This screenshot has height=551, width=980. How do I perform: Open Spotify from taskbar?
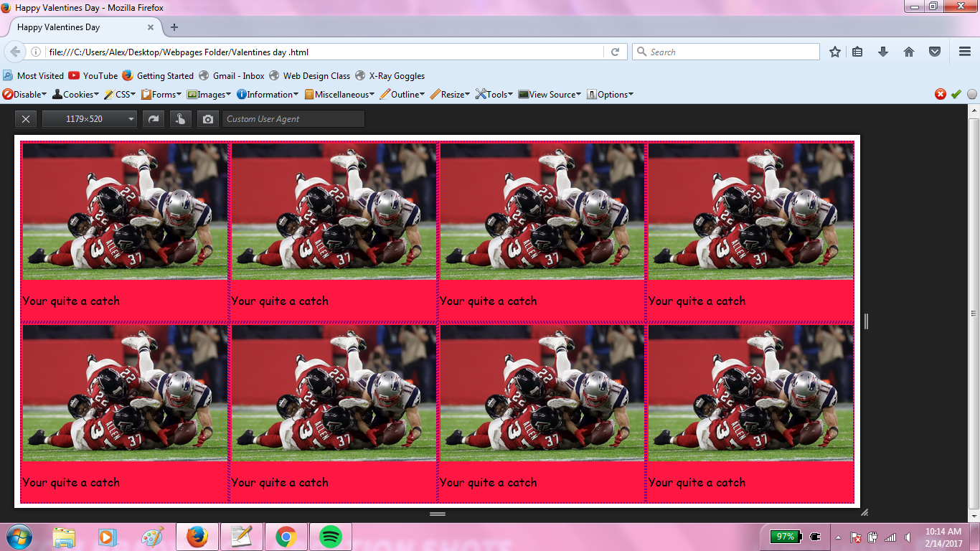click(x=330, y=537)
